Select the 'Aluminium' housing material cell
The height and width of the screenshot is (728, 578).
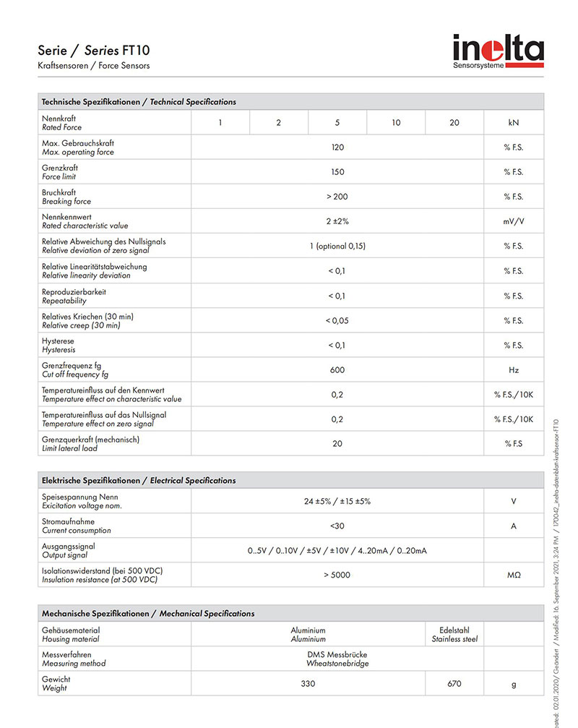point(308,635)
